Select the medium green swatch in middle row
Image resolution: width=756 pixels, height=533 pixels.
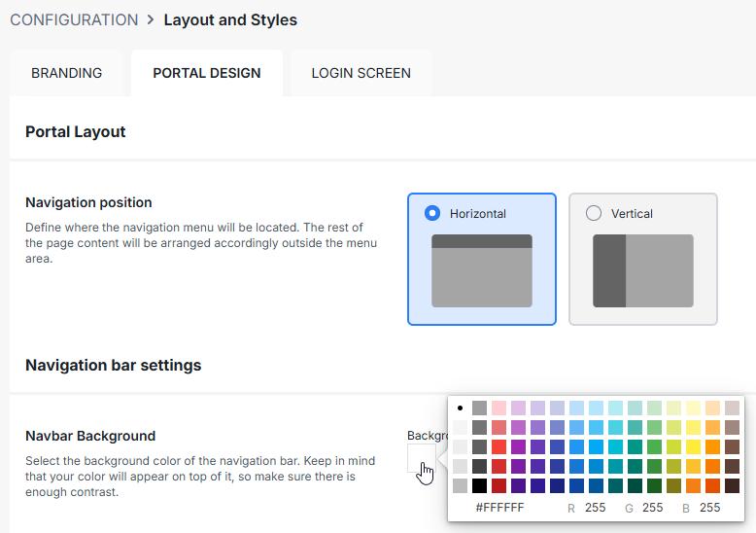tap(654, 446)
